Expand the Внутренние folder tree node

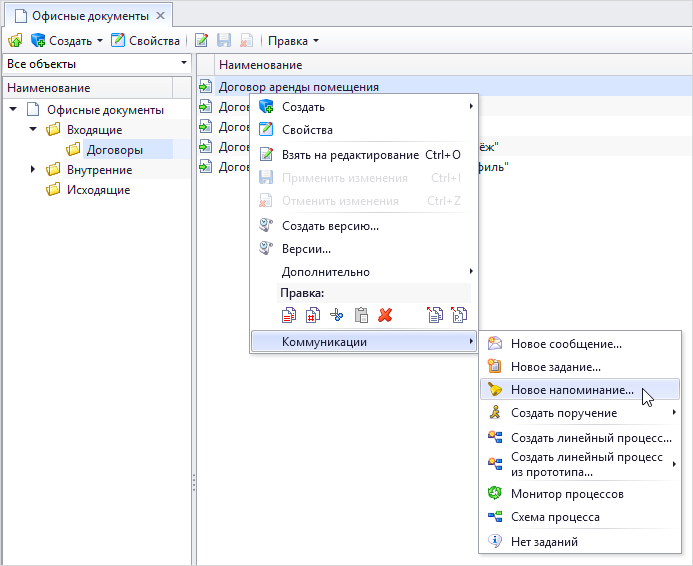[33, 170]
